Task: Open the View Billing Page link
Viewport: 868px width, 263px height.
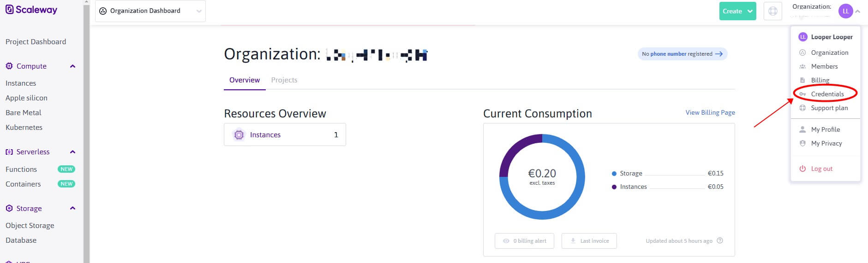Action: click(710, 112)
